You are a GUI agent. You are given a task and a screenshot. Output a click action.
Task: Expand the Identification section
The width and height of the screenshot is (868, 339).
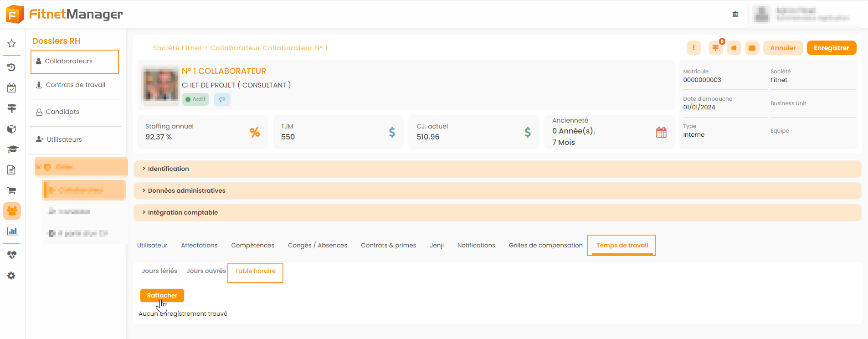[168, 169]
